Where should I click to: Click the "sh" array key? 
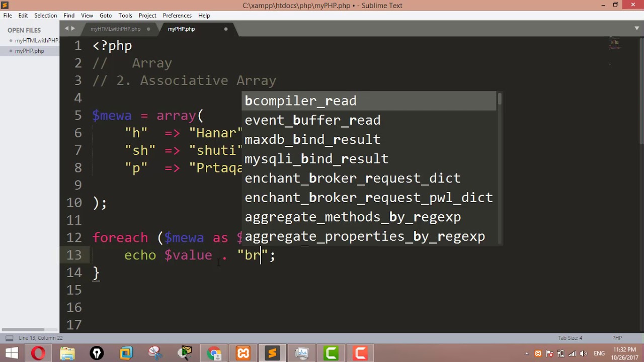click(x=140, y=150)
